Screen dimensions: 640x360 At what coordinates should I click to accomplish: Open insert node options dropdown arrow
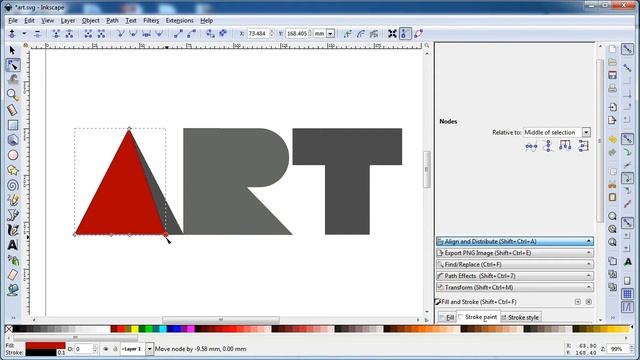click(24, 33)
